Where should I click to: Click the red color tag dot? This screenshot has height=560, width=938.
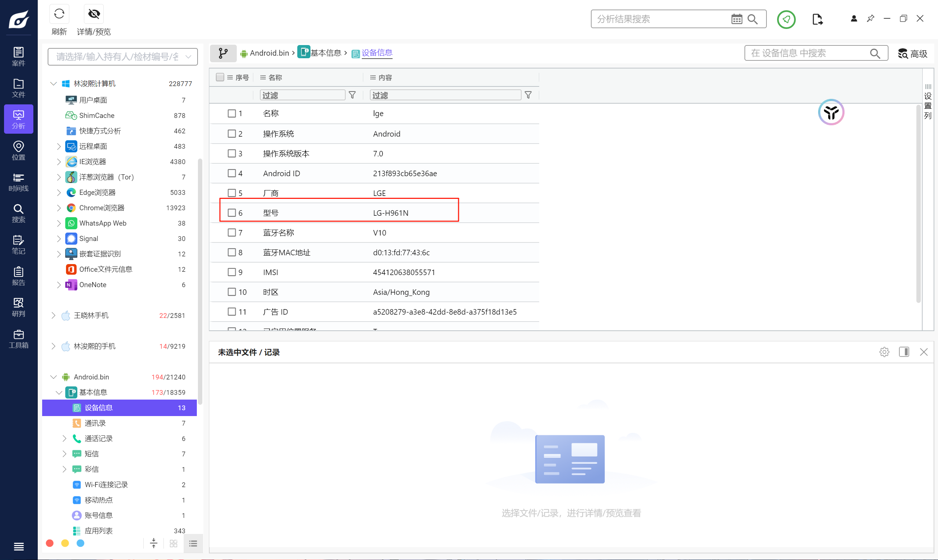(x=49, y=543)
